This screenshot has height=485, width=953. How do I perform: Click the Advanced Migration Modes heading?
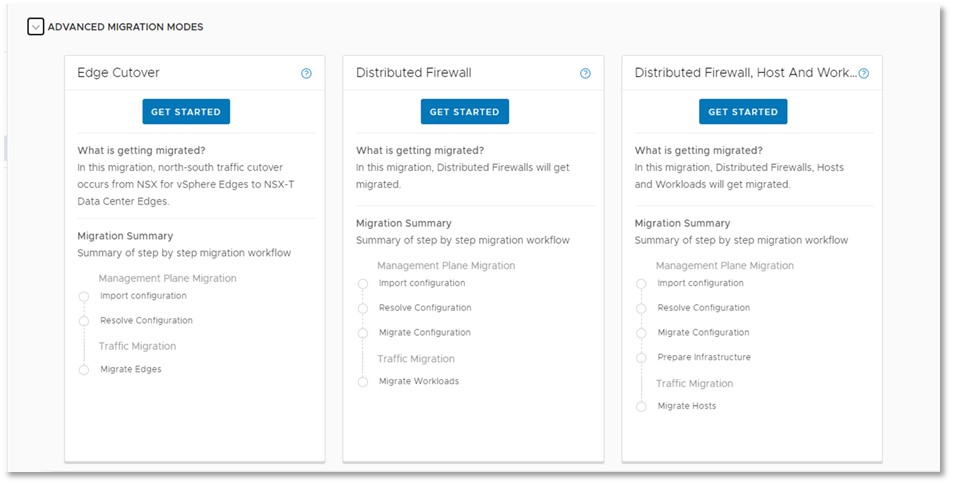(125, 27)
